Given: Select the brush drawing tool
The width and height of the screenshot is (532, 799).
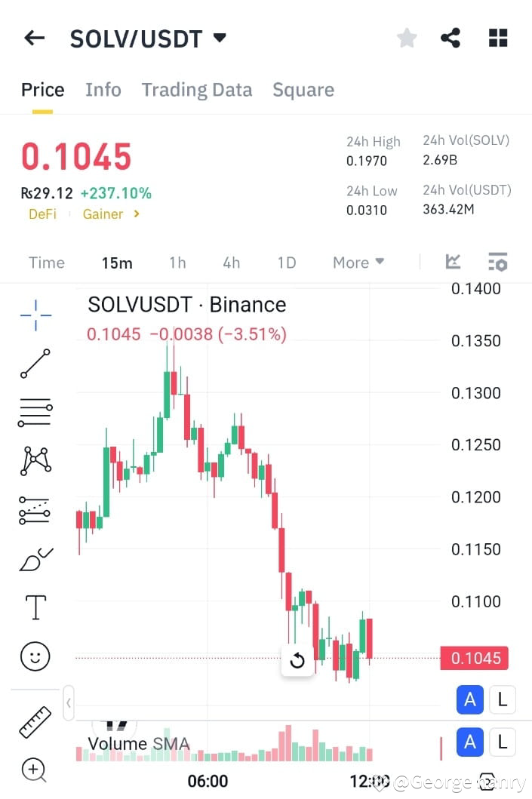Looking at the screenshot, I should click(34, 558).
